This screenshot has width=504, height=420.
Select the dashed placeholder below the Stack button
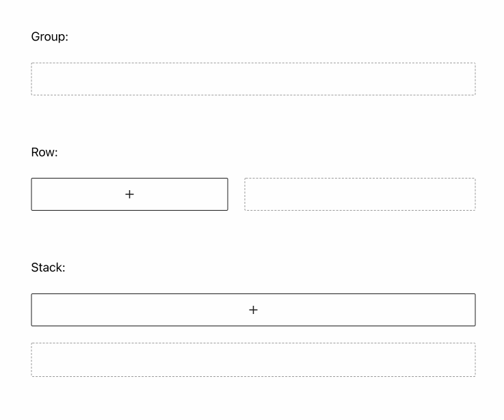[253, 360]
